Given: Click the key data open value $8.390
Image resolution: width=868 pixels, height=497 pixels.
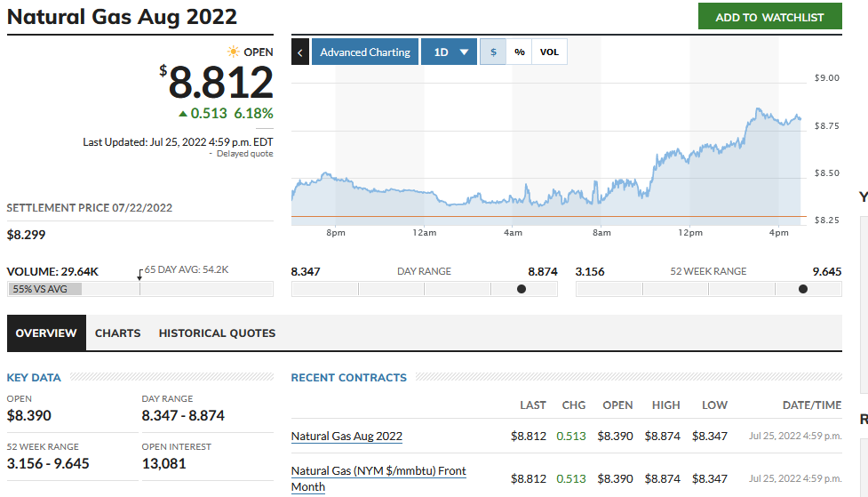Looking at the screenshot, I should click(x=28, y=415).
